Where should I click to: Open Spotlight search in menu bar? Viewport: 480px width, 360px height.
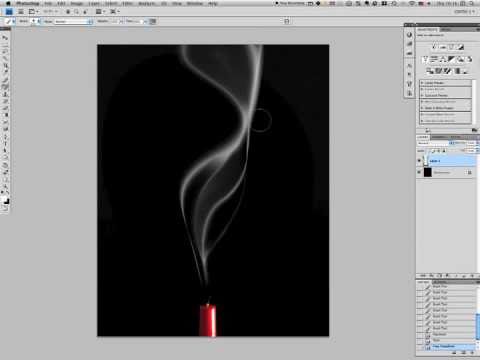pyautogui.click(x=472, y=4)
